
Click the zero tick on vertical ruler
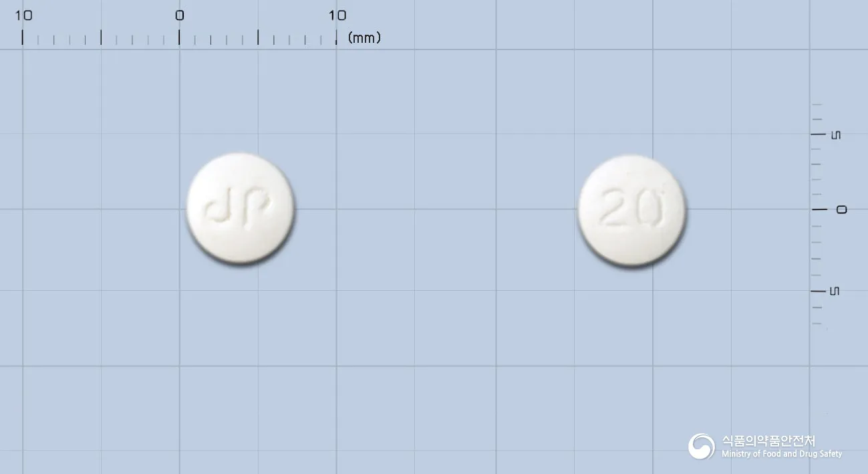(819, 209)
